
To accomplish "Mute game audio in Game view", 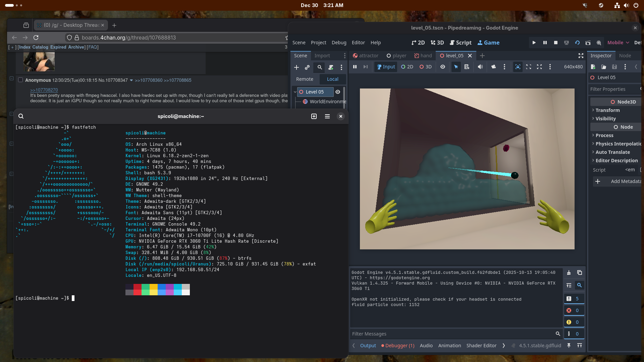I will click(x=480, y=67).
